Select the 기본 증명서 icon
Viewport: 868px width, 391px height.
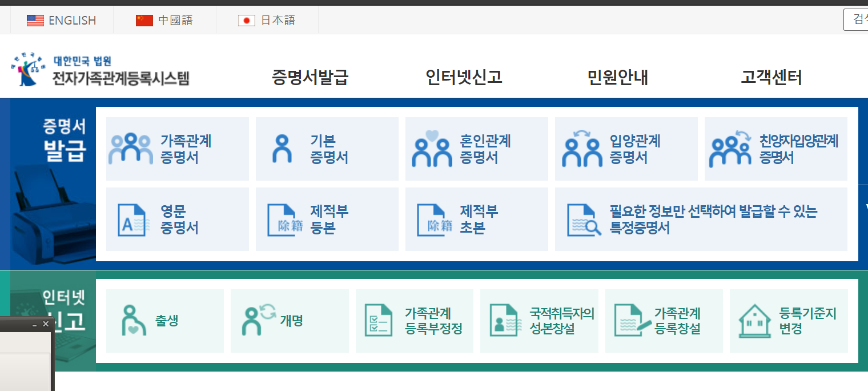pos(327,149)
